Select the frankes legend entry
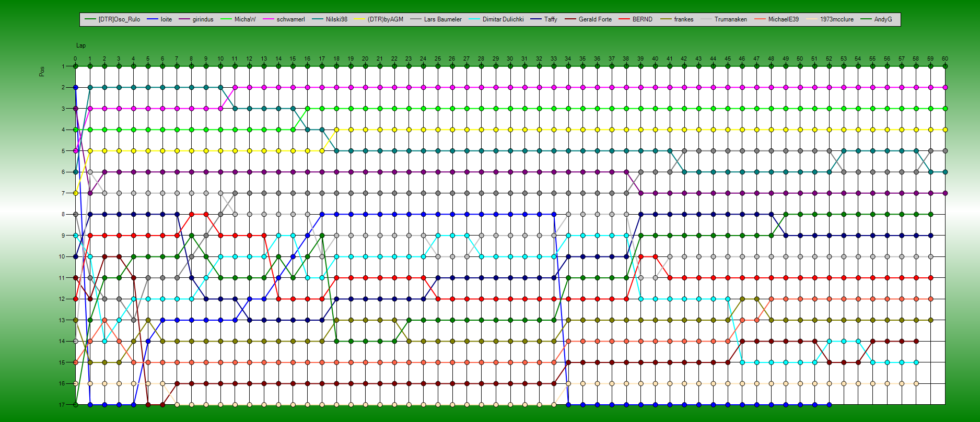 pos(676,19)
